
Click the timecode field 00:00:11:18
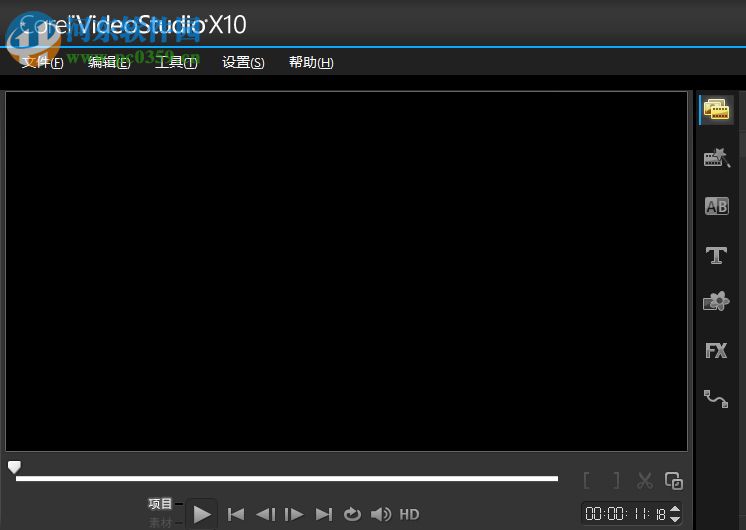click(625, 514)
